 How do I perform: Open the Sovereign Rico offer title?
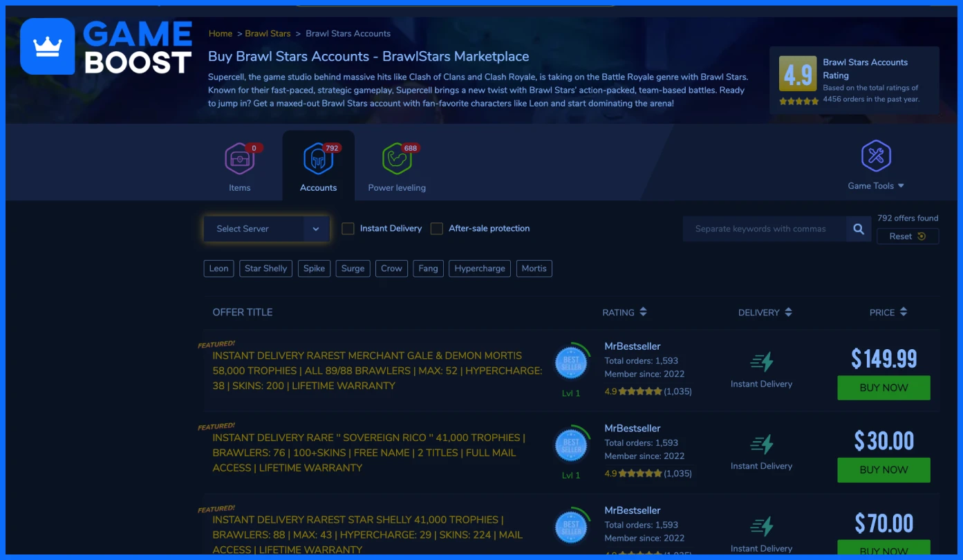(368, 453)
